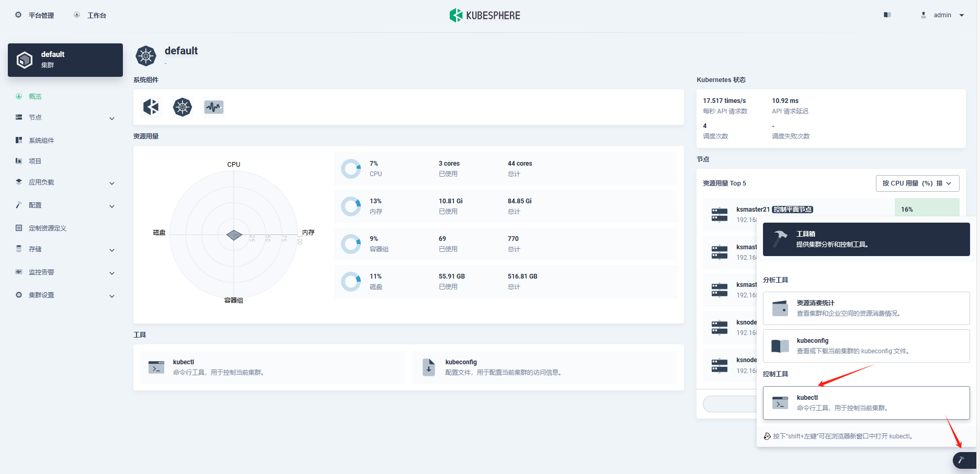
Task: Click the book icon of toolbox kubeconfig
Action: [780, 346]
